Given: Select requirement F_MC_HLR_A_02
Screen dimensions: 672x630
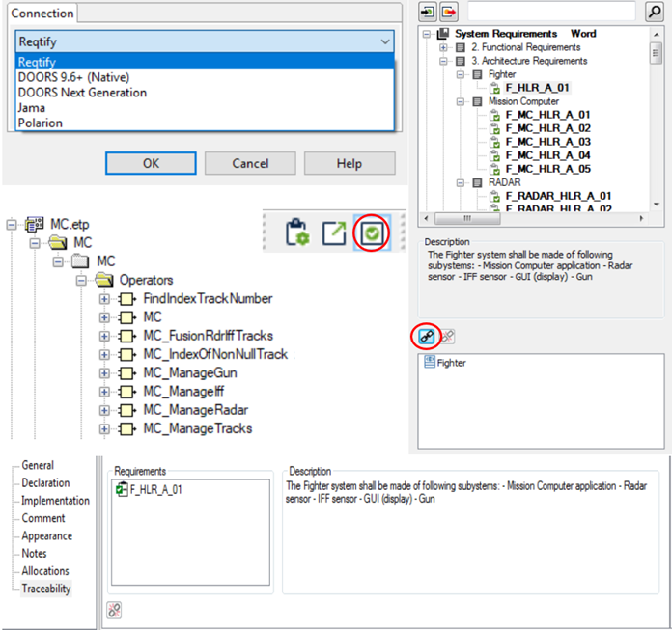Looking at the screenshot, I should tap(547, 128).
